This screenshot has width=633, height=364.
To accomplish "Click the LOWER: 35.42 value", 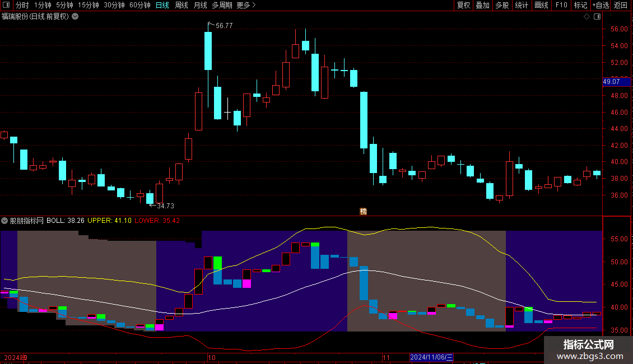I will click(157, 221).
